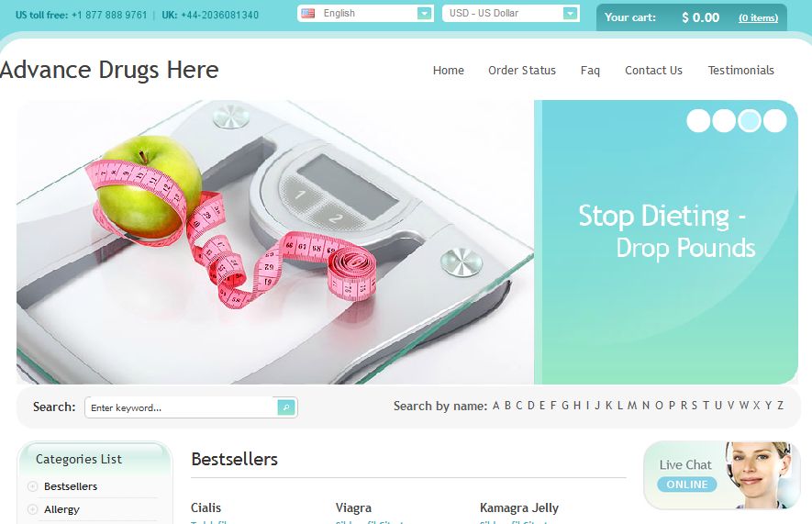Image resolution: width=812 pixels, height=524 pixels.
Task: Open the Cialis product link
Action: pyautogui.click(x=206, y=508)
